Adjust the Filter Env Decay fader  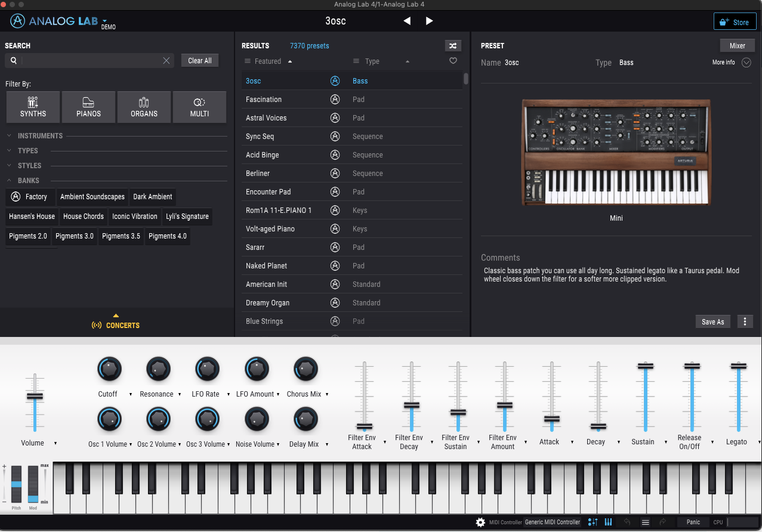[411, 405]
